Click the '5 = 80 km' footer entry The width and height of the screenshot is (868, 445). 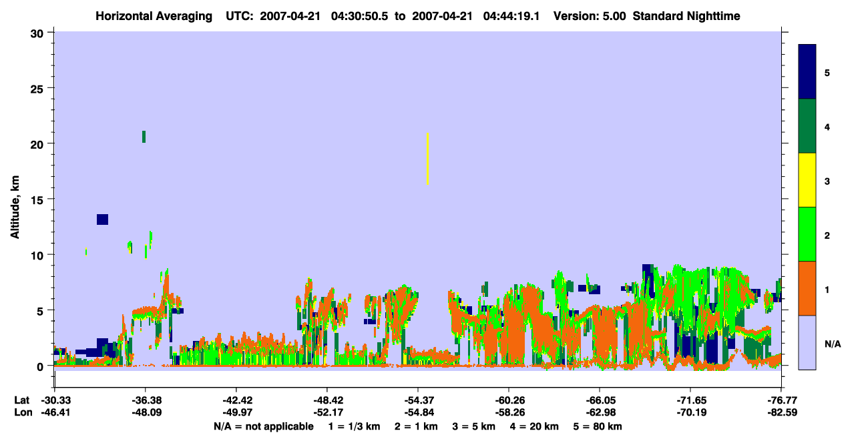click(598, 426)
